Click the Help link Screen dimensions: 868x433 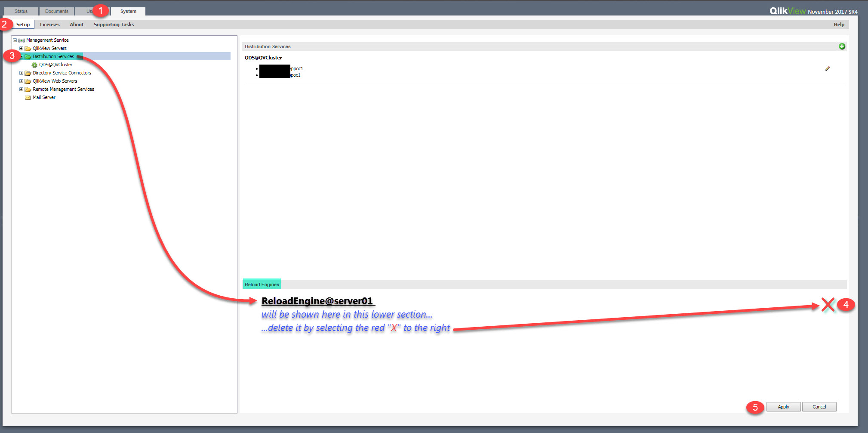[x=839, y=25]
